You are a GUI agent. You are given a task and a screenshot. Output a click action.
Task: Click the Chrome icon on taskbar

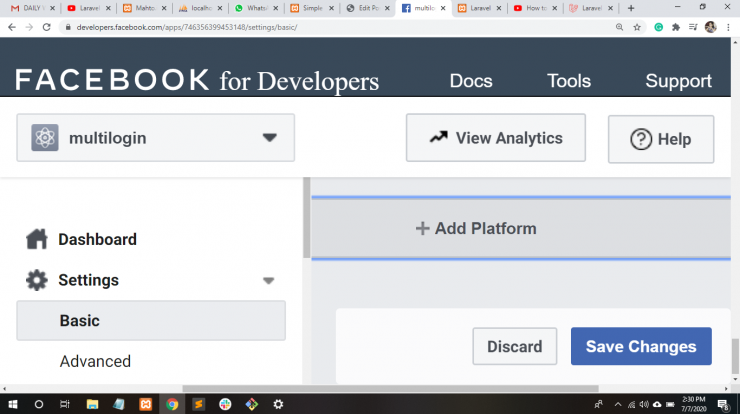[172, 404]
